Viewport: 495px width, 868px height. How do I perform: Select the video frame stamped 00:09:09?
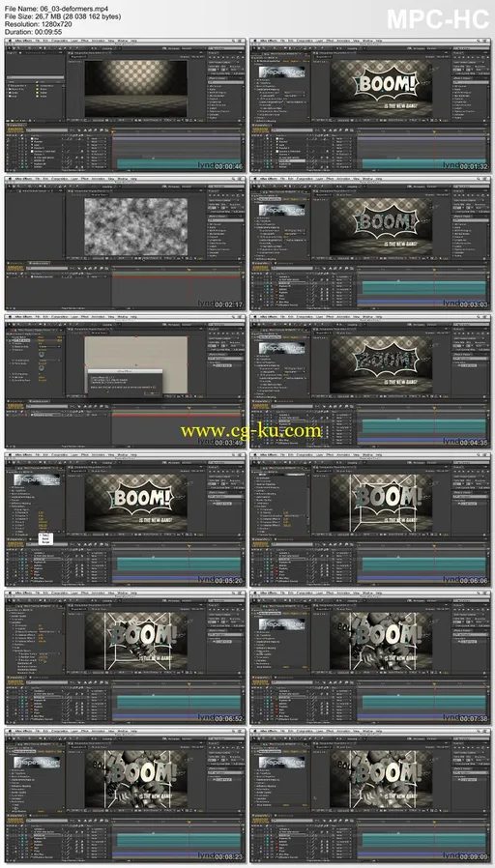pos(370,796)
